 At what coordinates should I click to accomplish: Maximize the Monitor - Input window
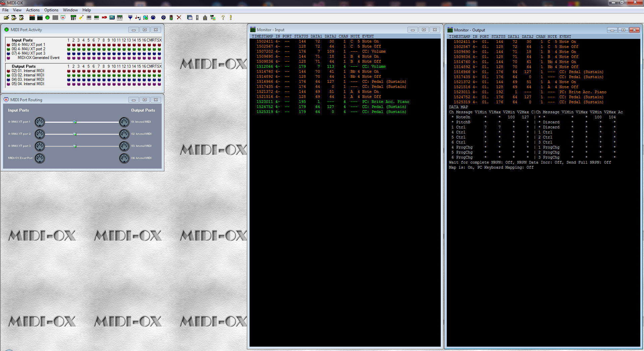(424, 30)
